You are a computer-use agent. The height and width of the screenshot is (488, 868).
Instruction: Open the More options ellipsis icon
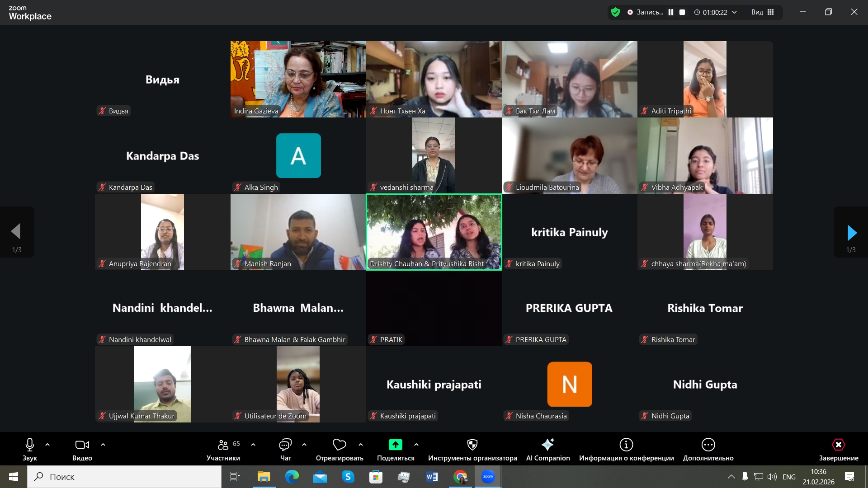(708, 445)
